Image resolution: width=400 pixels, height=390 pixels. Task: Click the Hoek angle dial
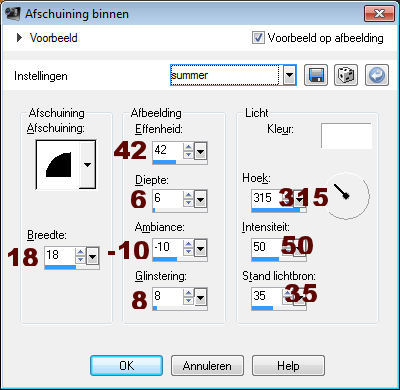point(346,196)
